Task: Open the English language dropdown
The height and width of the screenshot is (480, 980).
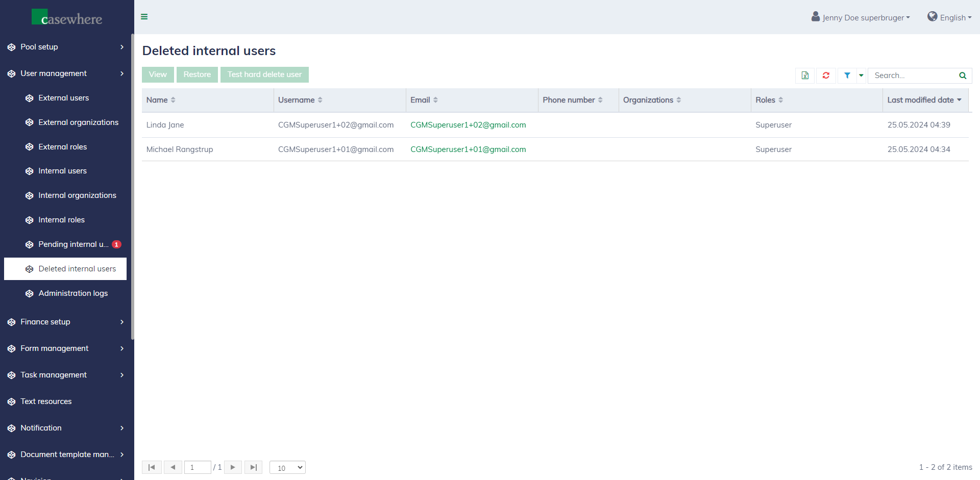Action: (x=949, y=17)
